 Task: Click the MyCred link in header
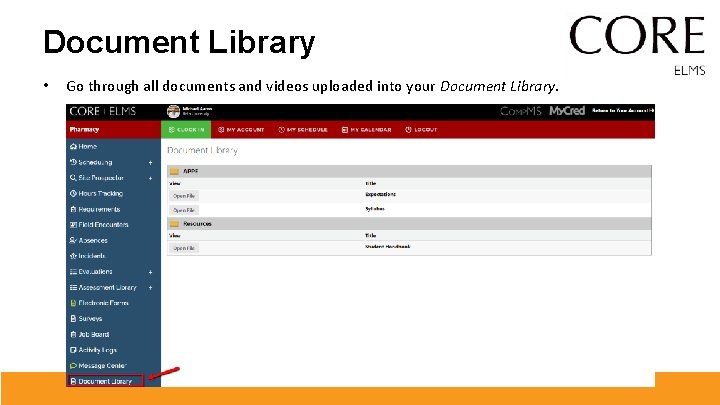[x=567, y=111]
